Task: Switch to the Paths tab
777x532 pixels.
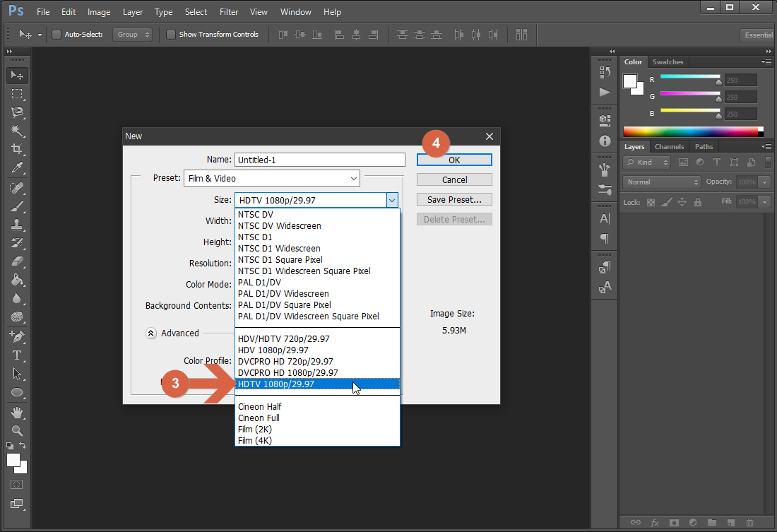Action: coord(704,147)
